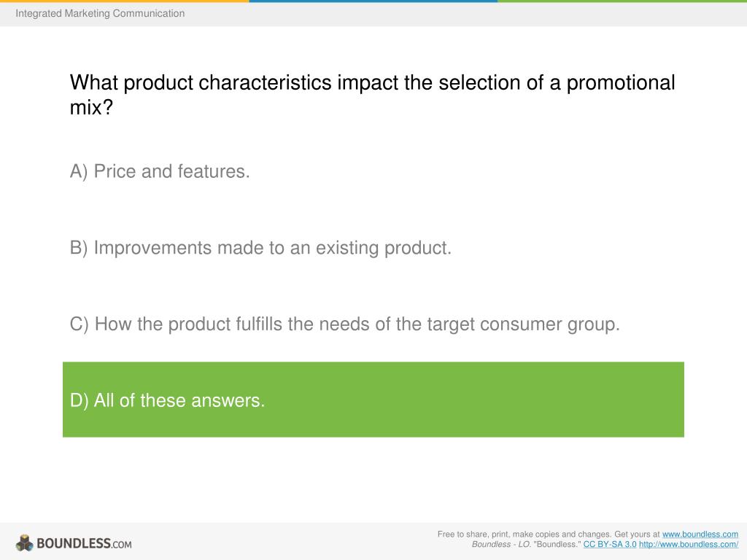This screenshot has height=560, width=747.
Task: Click the quoted "Boundless." title in footer
Action: [x=557, y=544]
